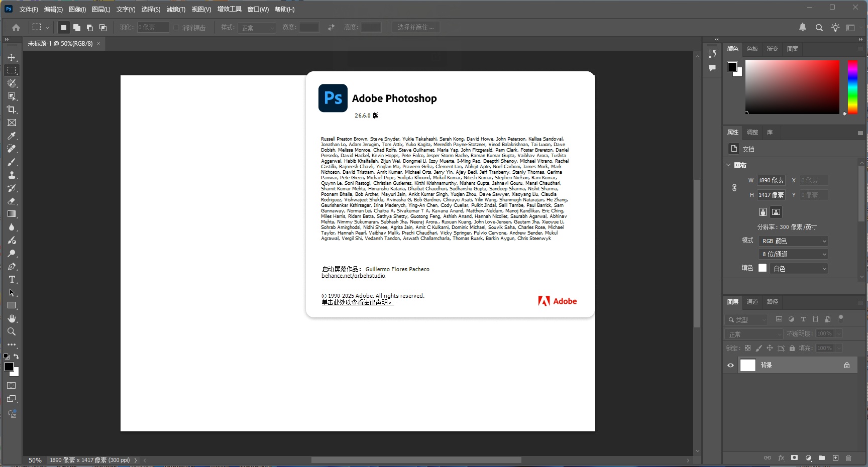Choose Intersect with Selection mode
The height and width of the screenshot is (467, 868).
coord(103,28)
